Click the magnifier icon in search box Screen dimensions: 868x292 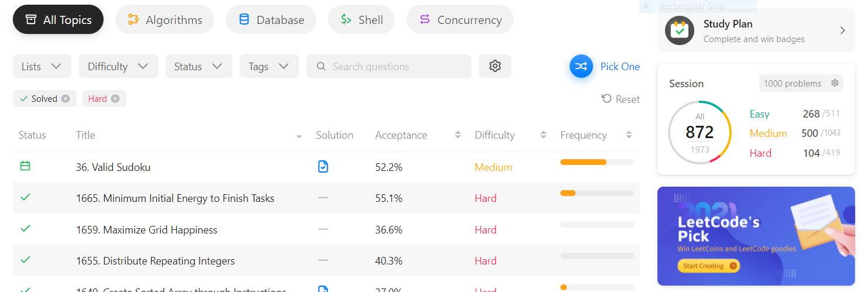[321, 67]
